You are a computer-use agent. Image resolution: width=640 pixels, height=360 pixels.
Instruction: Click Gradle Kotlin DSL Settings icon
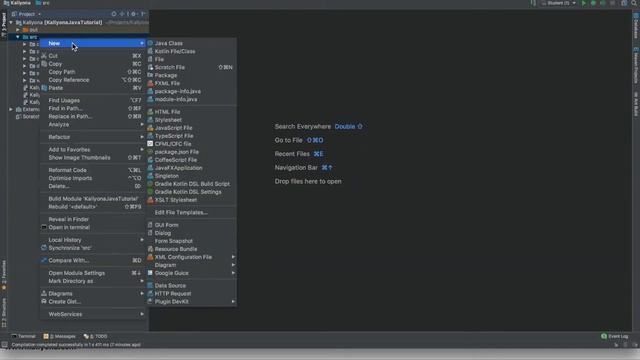tap(150, 192)
